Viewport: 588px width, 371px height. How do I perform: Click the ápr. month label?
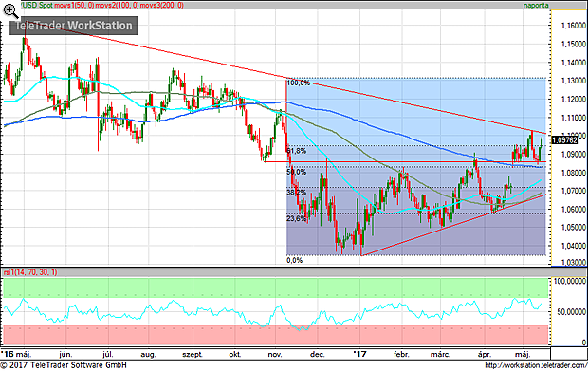pyautogui.click(x=485, y=354)
